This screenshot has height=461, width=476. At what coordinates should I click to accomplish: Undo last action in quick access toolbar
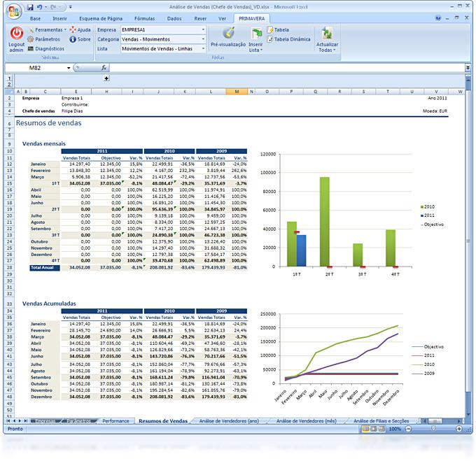(x=39, y=7)
